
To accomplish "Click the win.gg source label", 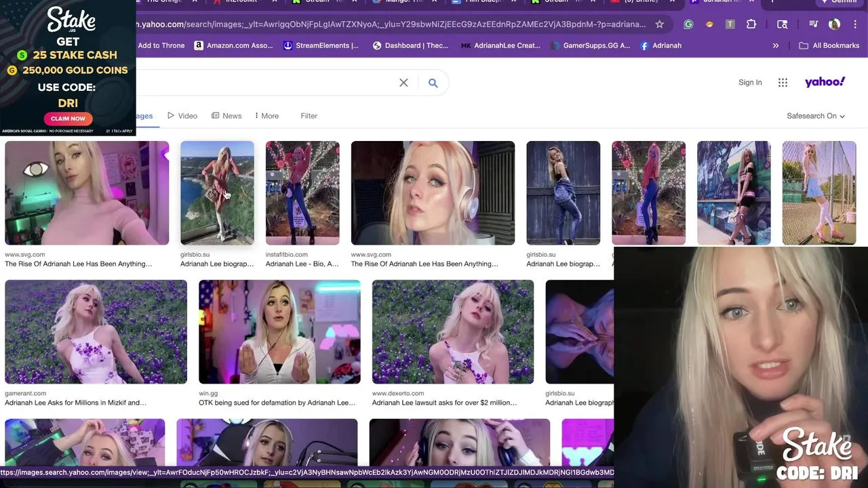I will click(208, 393).
